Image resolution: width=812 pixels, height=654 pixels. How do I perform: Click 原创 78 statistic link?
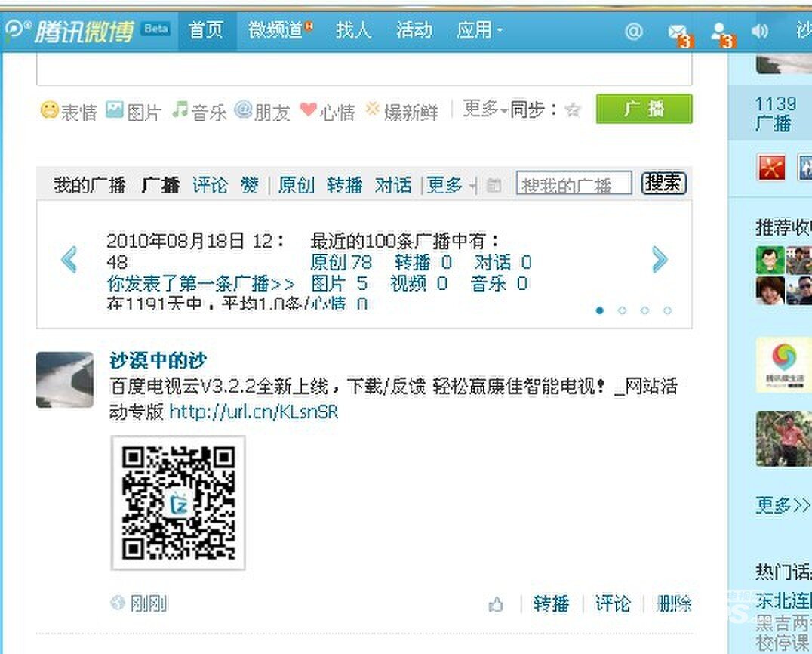point(341,263)
